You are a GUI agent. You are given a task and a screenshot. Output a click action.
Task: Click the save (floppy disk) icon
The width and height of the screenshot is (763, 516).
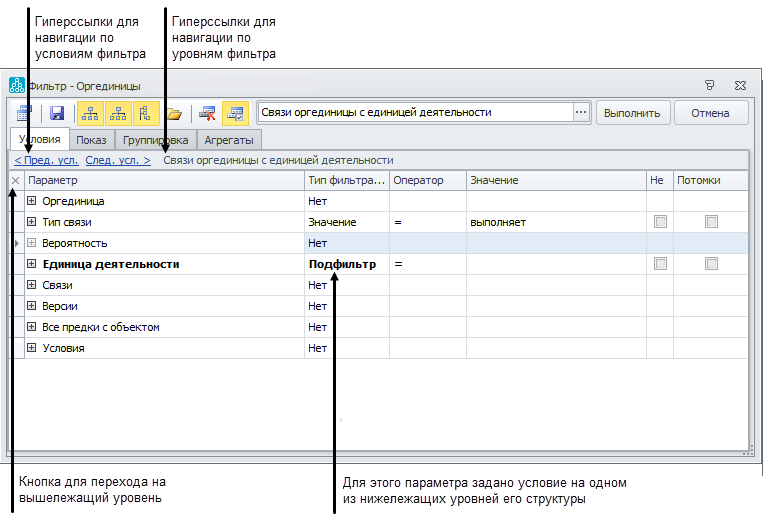57,113
